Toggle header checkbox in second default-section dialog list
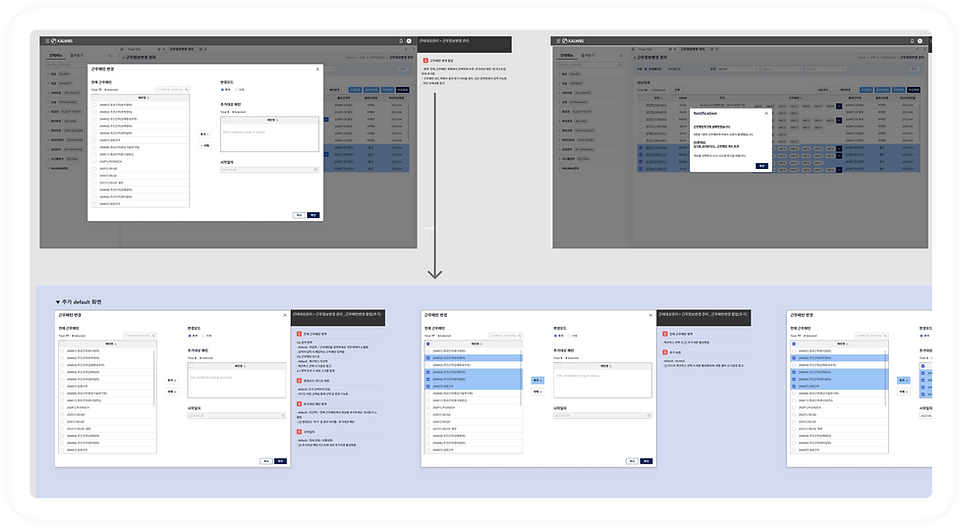Screen dimensions: 961x528 coord(428,344)
